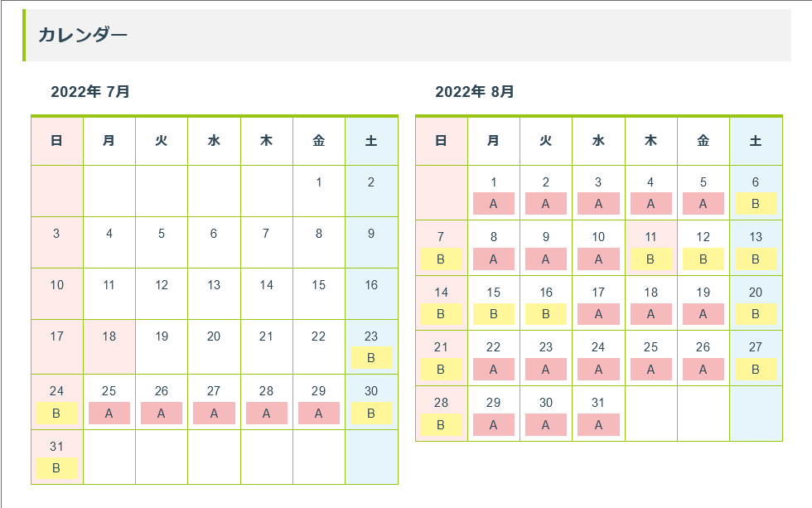This screenshot has width=812, height=508.
Task: Select the B badge on August 20
Action: click(755, 314)
